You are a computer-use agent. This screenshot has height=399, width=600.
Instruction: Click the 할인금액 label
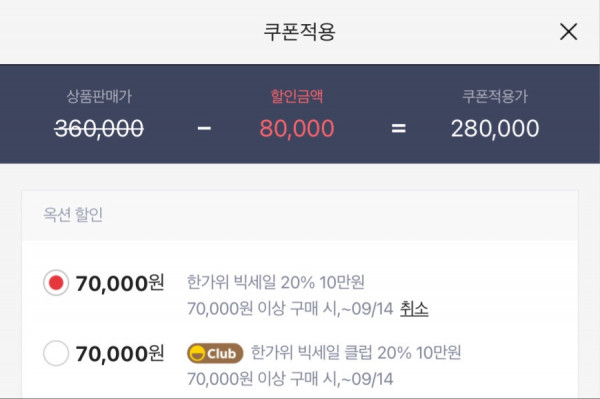coord(297,96)
